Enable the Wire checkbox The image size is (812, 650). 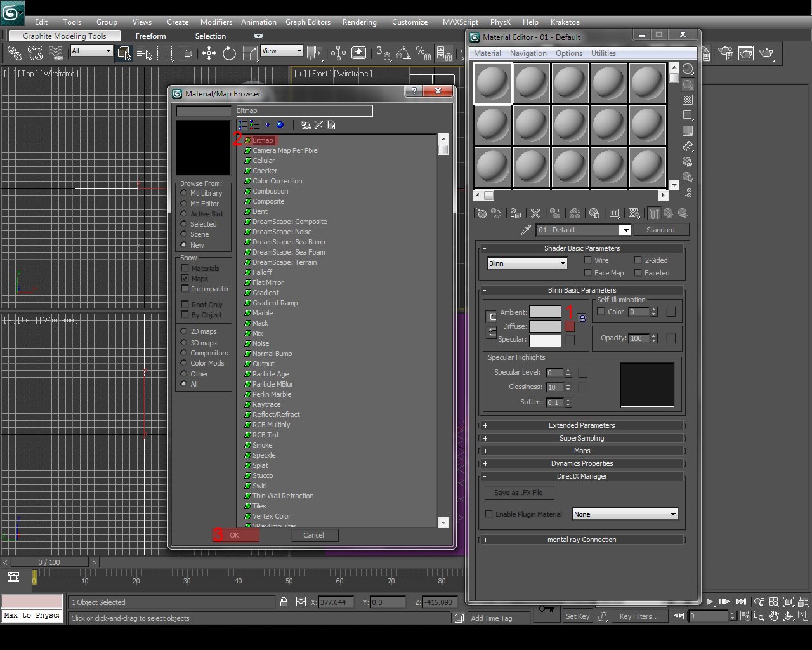click(x=588, y=260)
